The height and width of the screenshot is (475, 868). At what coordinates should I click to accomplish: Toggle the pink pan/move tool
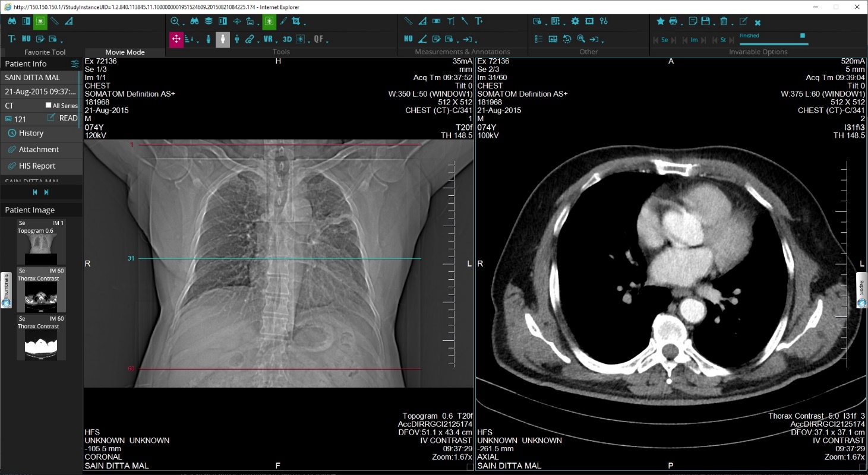click(176, 39)
